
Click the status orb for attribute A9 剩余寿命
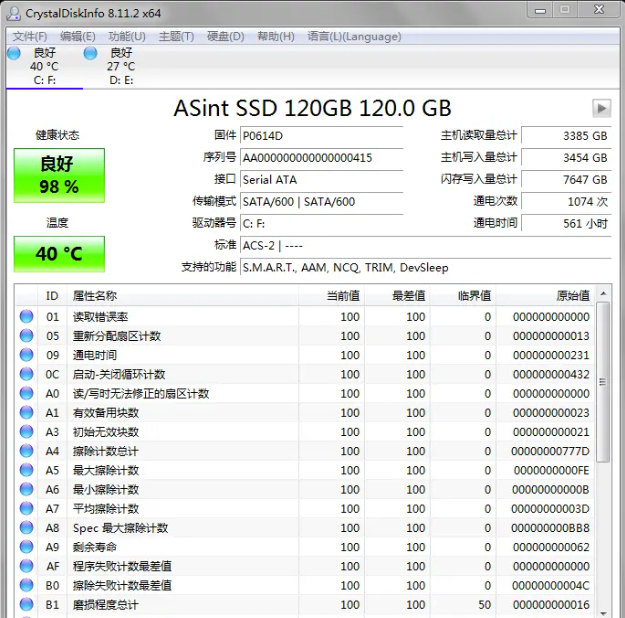point(27,547)
